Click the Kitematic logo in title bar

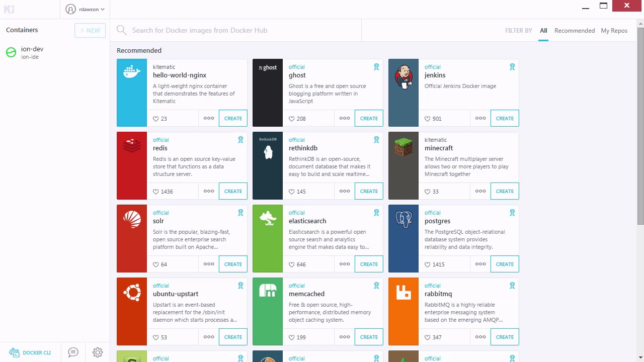click(x=9, y=9)
